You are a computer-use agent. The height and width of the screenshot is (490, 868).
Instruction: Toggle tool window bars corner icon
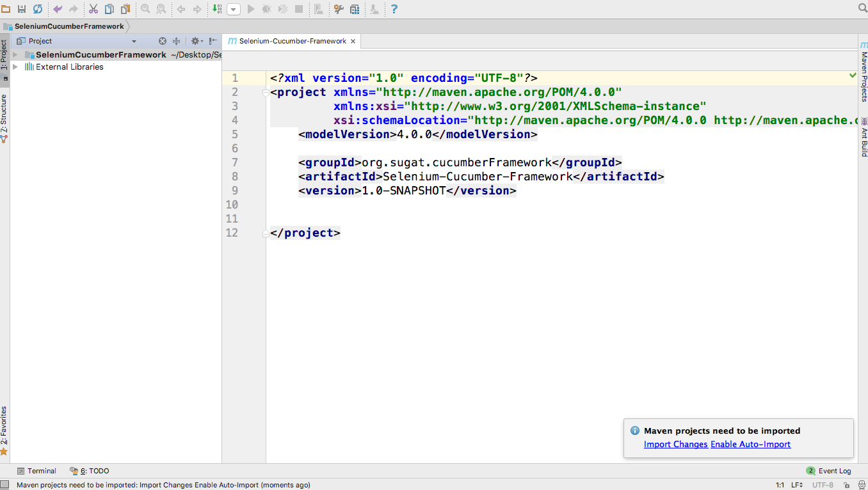pyautogui.click(x=4, y=485)
